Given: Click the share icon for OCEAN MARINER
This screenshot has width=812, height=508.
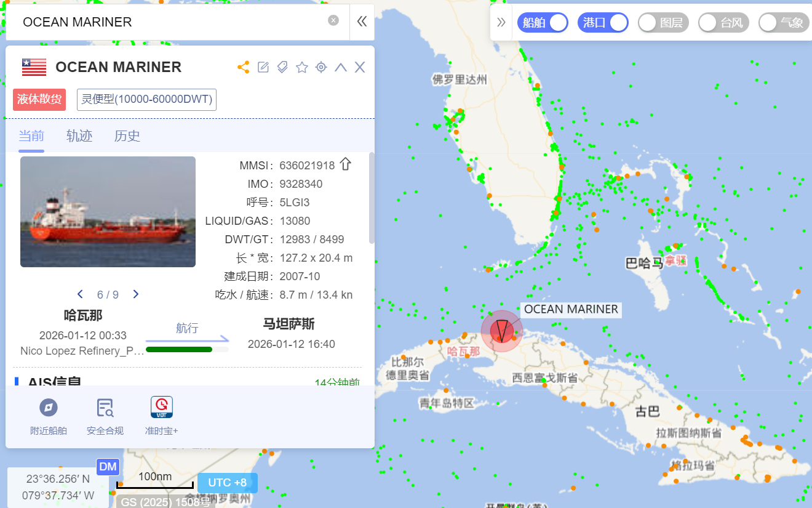Looking at the screenshot, I should point(243,67).
